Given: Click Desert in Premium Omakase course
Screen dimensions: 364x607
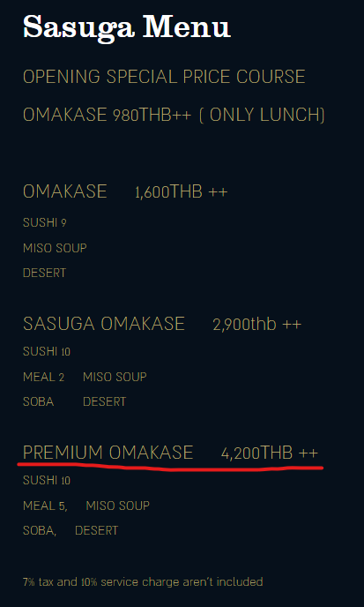Looking at the screenshot, I should point(97,531).
